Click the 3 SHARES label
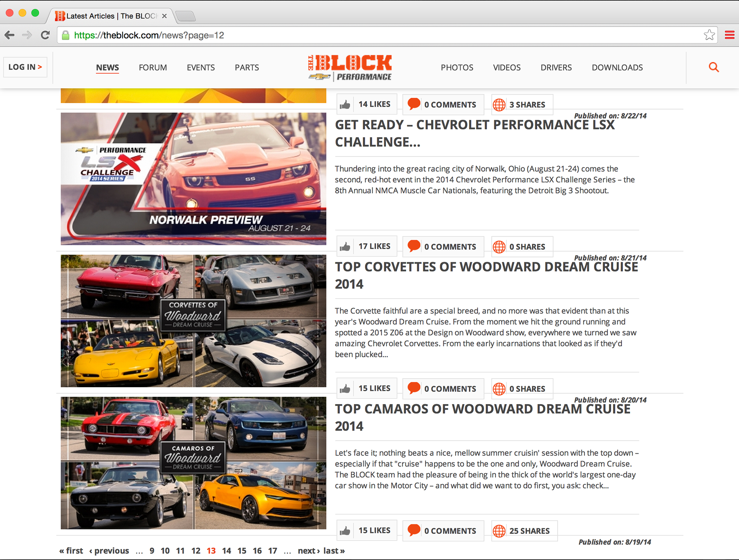 click(x=527, y=105)
